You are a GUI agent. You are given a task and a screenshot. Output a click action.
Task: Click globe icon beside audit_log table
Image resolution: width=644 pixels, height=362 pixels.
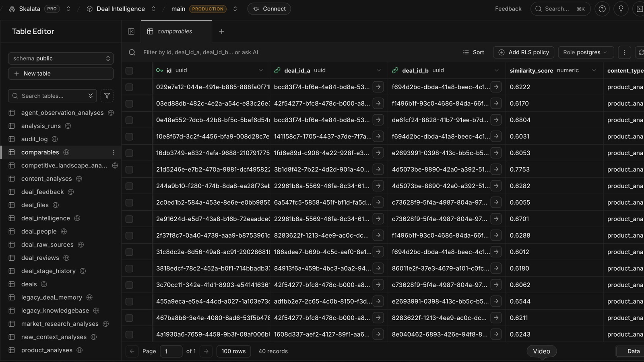55,139
